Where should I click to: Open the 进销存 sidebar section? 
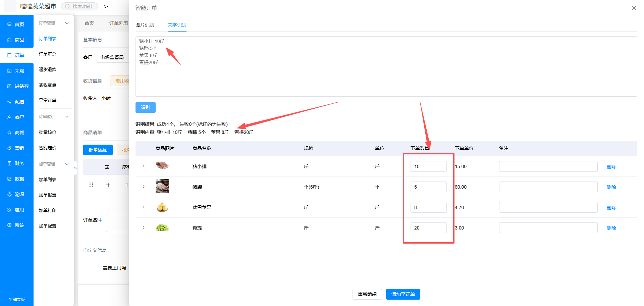coord(16,86)
